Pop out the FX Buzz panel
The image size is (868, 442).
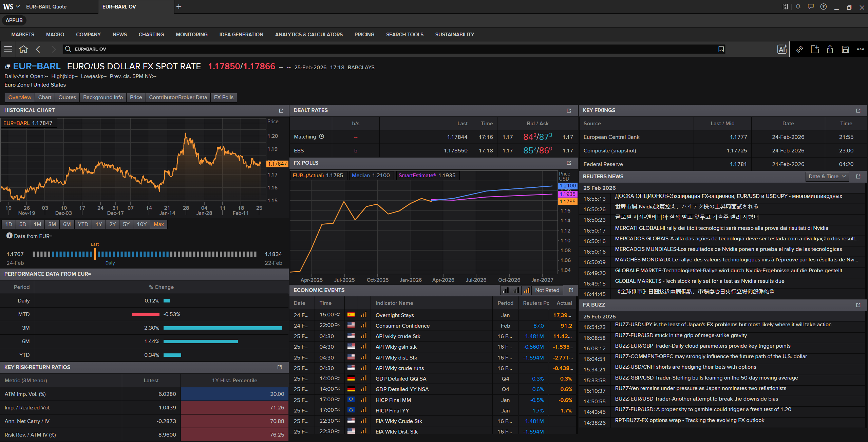(x=858, y=305)
